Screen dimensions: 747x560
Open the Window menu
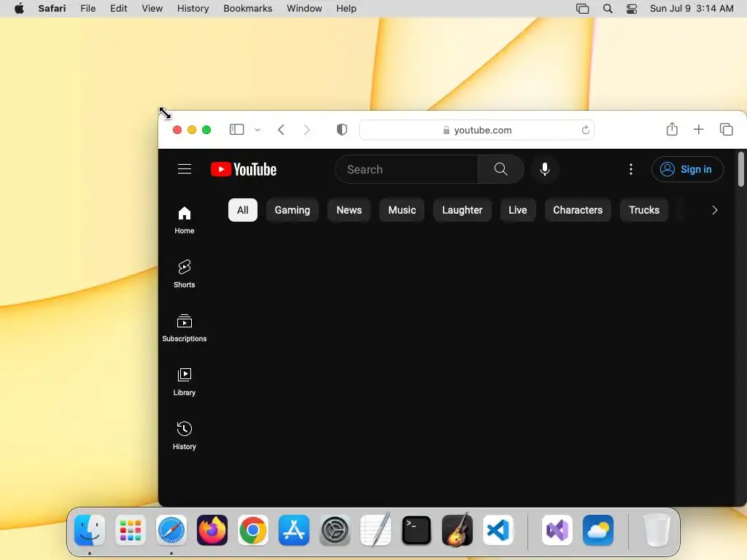304,8
